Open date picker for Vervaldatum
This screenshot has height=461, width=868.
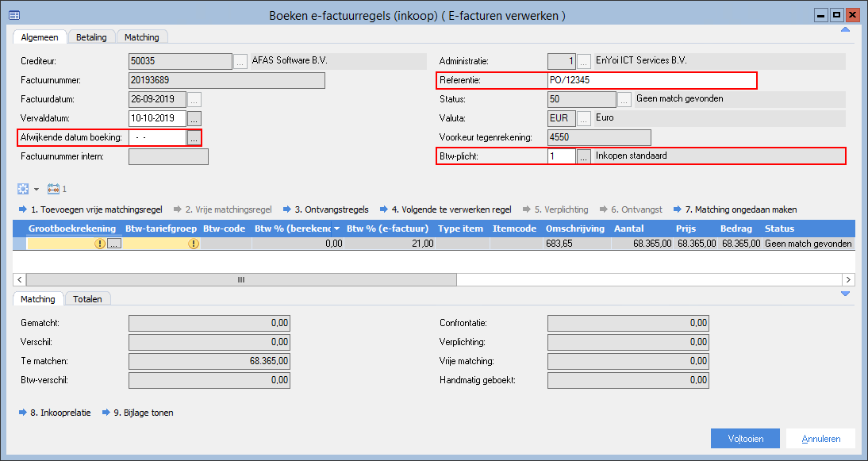194,118
